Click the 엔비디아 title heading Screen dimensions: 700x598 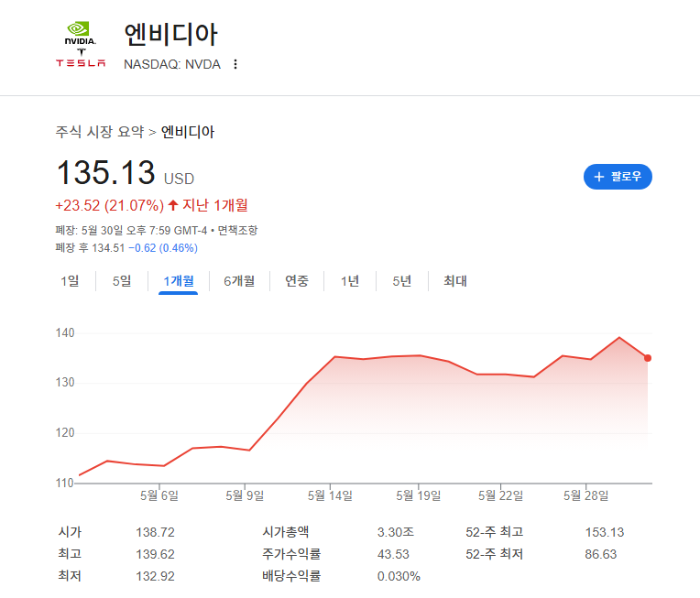pyautogui.click(x=170, y=34)
